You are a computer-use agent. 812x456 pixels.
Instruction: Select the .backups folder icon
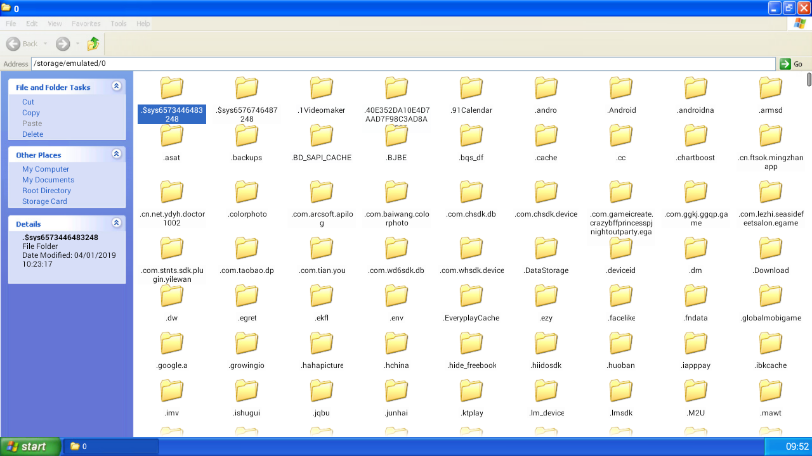click(246, 136)
